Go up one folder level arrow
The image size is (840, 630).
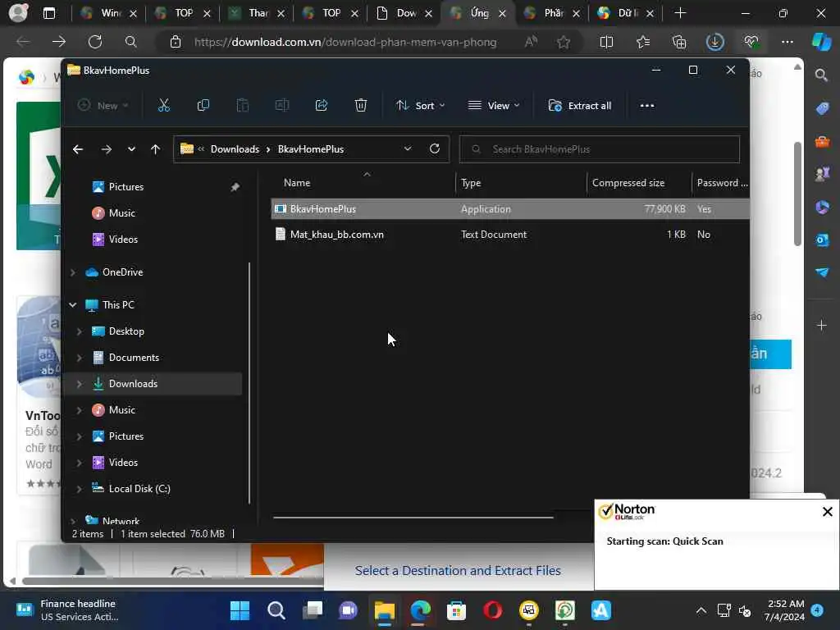click(155, 149)
